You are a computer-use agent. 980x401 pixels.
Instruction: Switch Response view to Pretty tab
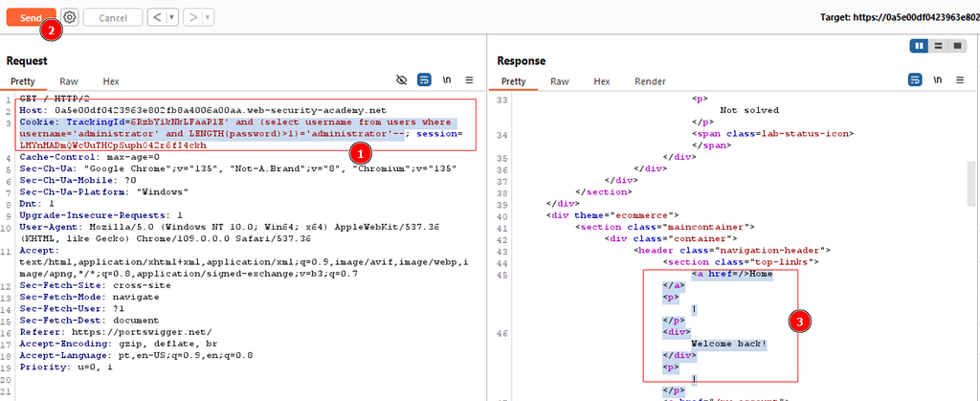point(514,81)
